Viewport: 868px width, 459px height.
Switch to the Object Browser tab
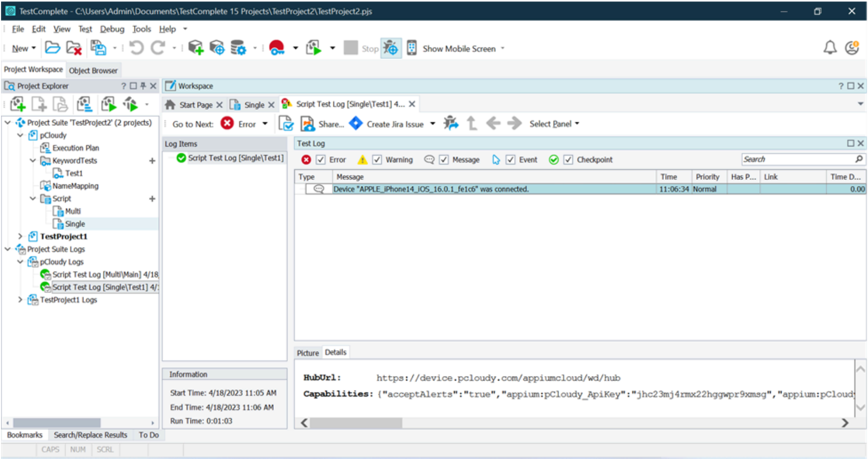click(93, 70)
